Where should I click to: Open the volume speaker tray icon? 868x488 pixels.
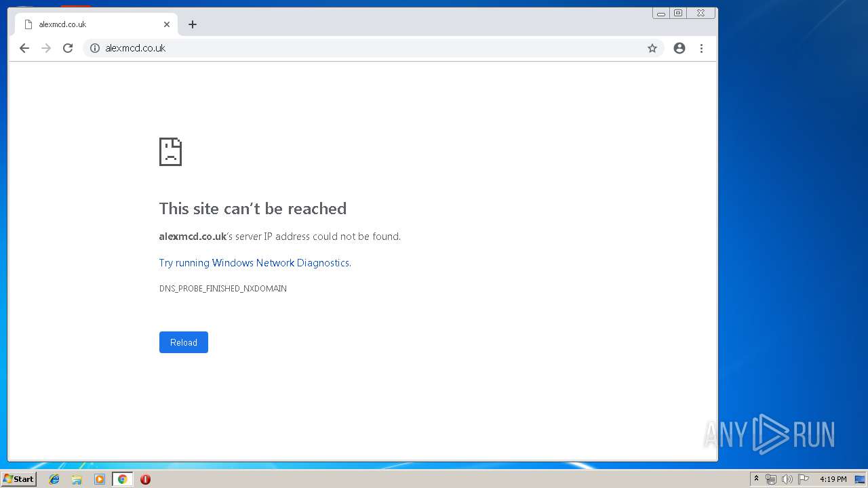pyautogui.click(x=787, y=479)
